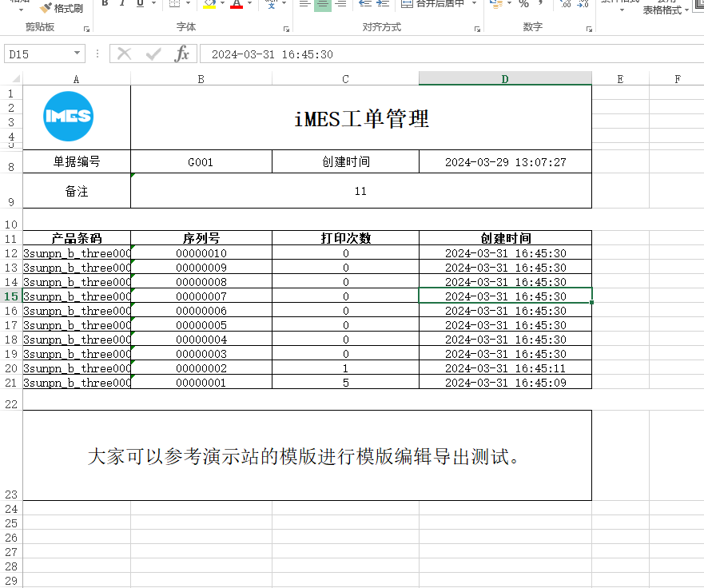
Task: Cancel formula entry with the X icon
Action: [124, 54]
